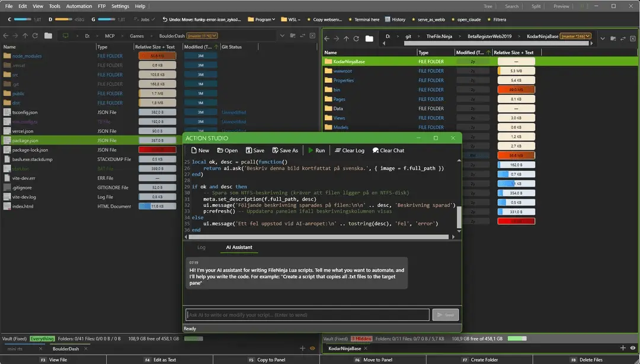640x364 pixels.
Task: Toggle the orange eye icon in left panel
Action: click(313, 348)
